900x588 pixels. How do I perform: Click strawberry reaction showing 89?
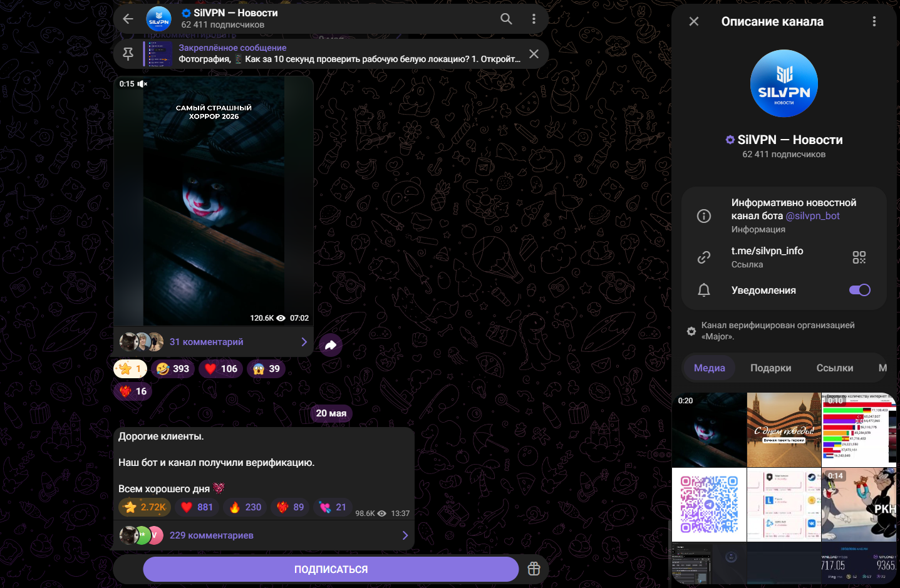point(290,507)
